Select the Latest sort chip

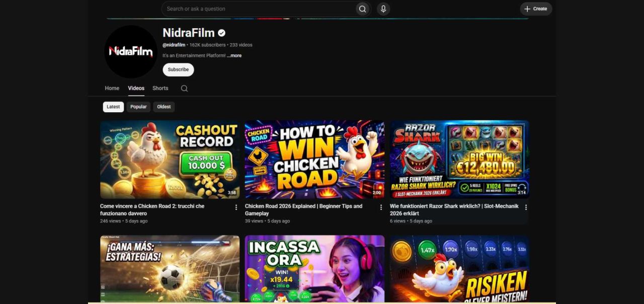[113, 107]
